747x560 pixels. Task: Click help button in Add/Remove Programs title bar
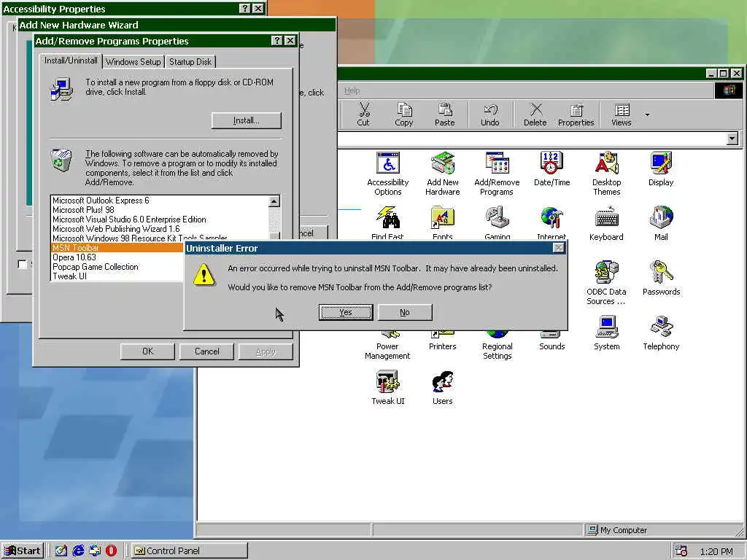tap(276, 41)
